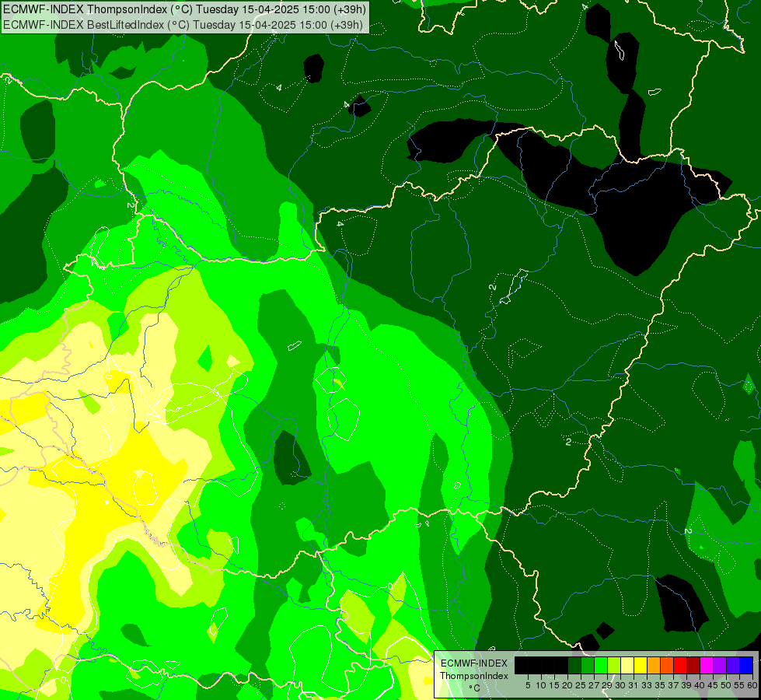The height and width of the screenshot is (700, 761).
Task: Click the legend tick value 31
Action: [634, 685]
